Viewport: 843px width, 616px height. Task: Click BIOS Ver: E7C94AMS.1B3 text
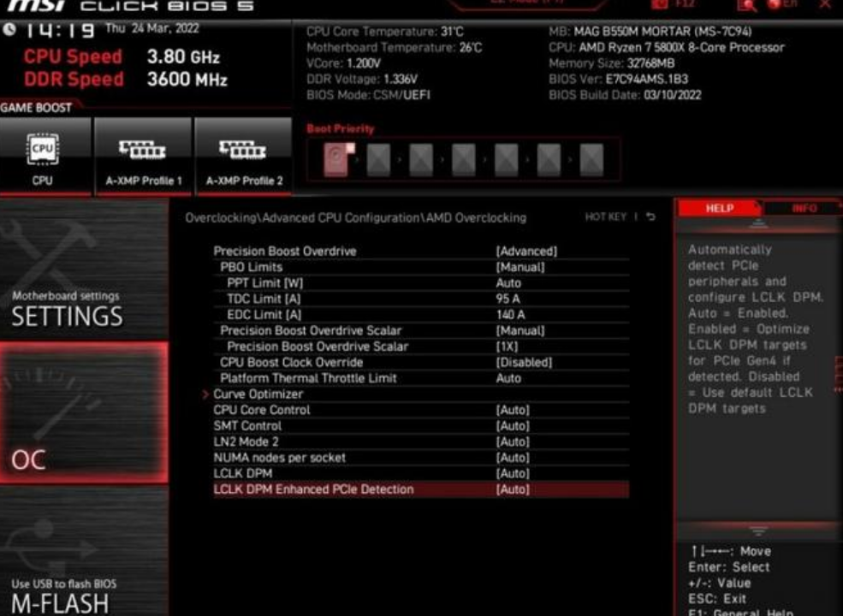pyautogui.click(x=618, y=80)
